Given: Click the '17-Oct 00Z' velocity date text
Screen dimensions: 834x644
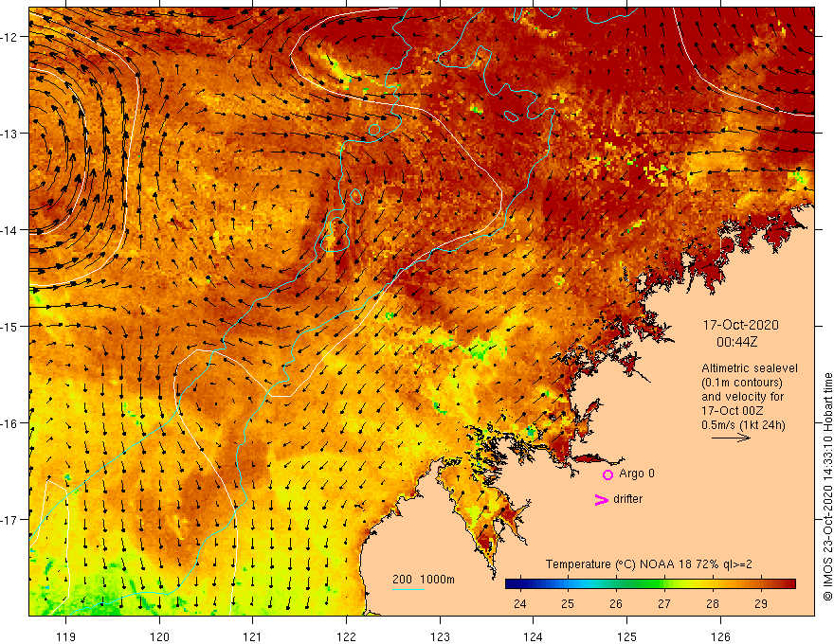Looking at the screenshot, I should coord(733,411).
